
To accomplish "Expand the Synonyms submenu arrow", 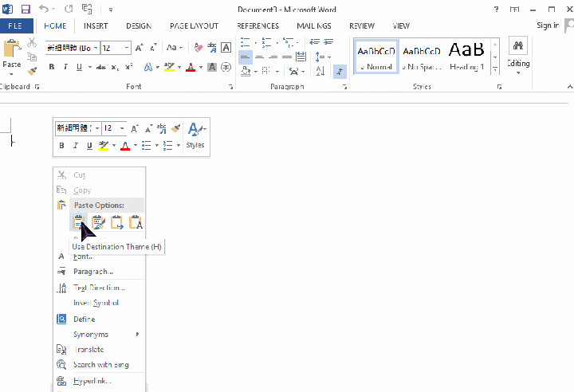I will point(138,334).
